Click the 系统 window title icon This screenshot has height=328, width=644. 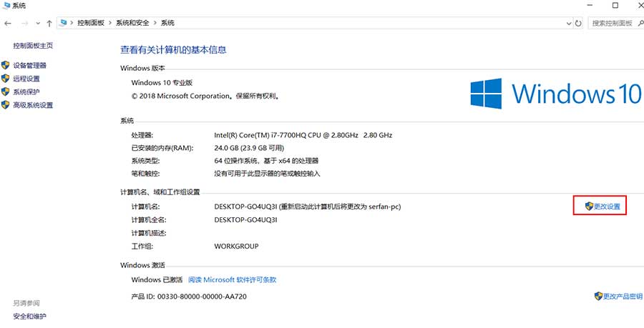click(6, 6)
